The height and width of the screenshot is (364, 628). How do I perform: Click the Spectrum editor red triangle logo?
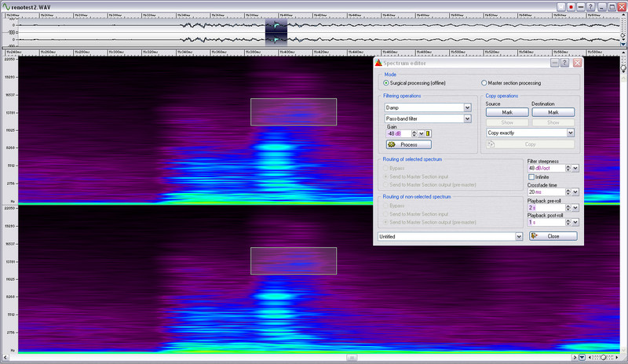pos(378,63)
